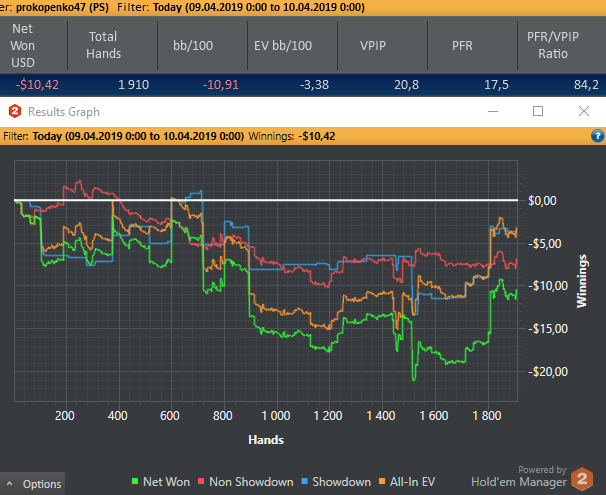The width and height of the screenshot is (606, 495).
Task: Click the All-In EV legend label
Action: tap(412, 482)
